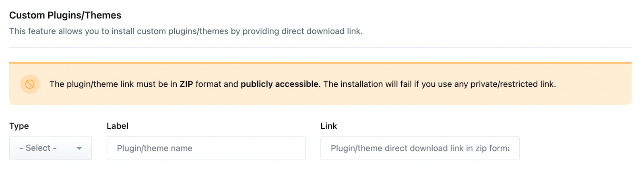Click the '- Select -' placeholder text
Viewport: 644px width, 188px height.
(x=38, y=148)
